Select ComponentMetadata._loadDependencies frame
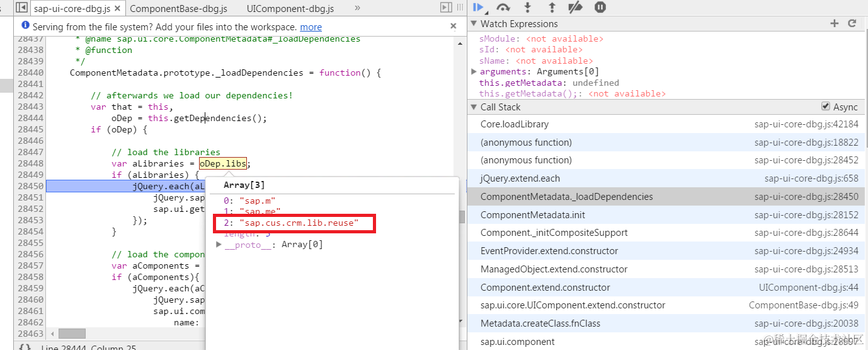 coord(668,197)
